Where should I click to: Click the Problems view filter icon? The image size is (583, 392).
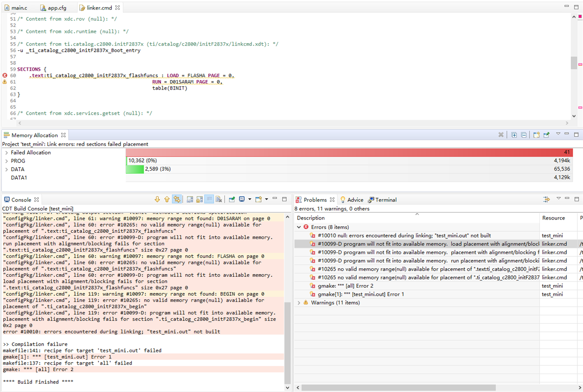pos(547,200)
